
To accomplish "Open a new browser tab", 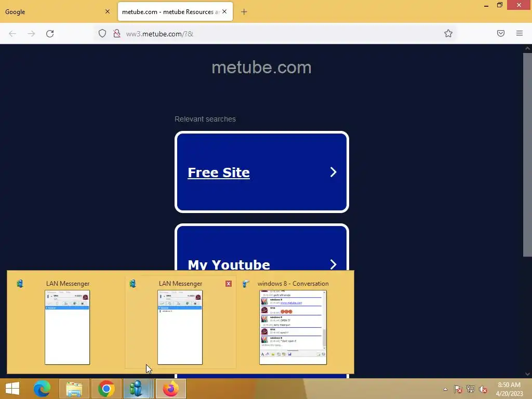I will (x=244, y=12).
